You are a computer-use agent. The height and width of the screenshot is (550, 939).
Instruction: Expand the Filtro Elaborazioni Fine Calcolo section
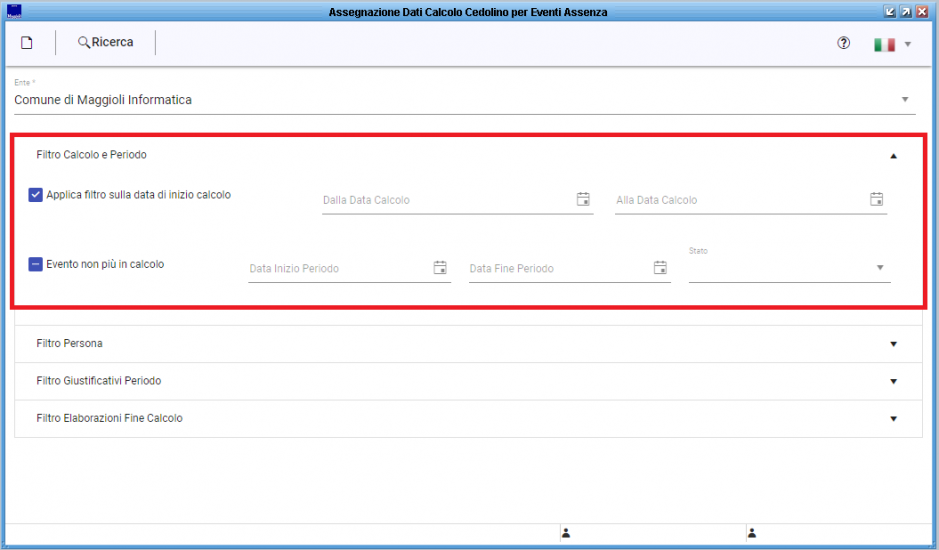[468, 418]
